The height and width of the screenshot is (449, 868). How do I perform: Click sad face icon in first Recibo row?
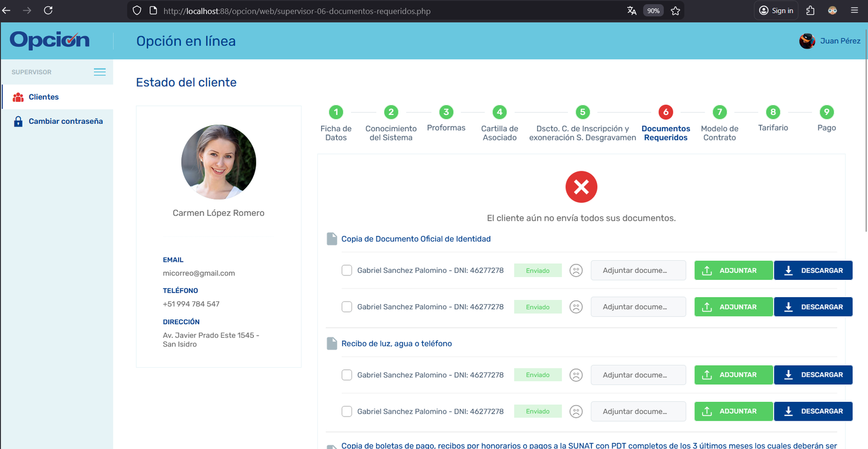[576, 375]
